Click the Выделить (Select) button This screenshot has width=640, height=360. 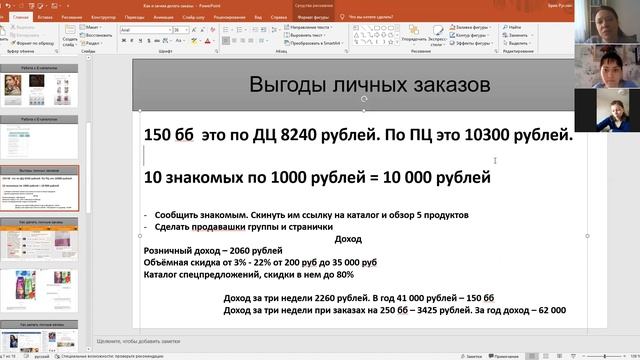click(516, 43)
